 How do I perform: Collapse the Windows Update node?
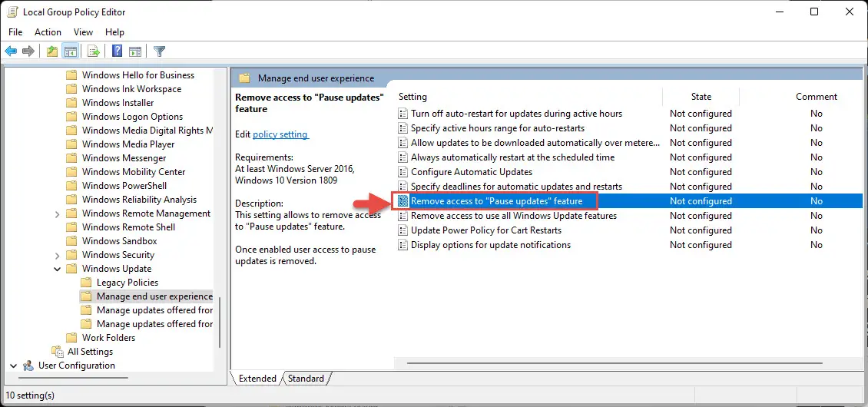pos(57,269)
